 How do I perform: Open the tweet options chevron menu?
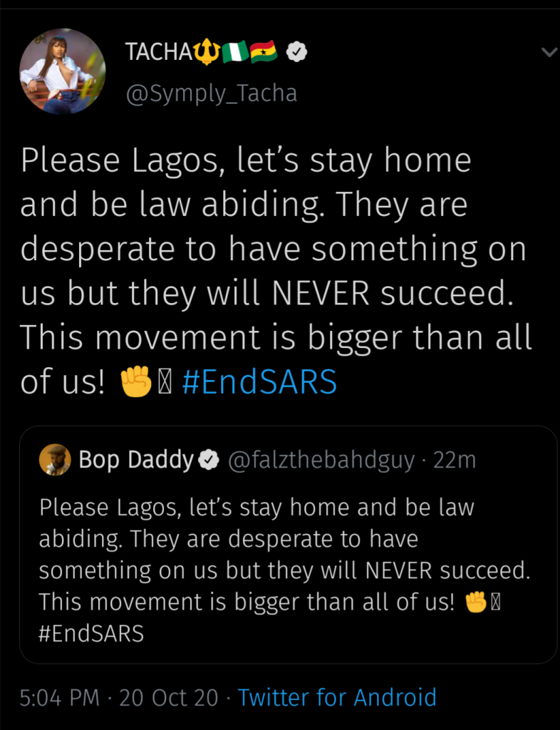(x=548, y=52)
